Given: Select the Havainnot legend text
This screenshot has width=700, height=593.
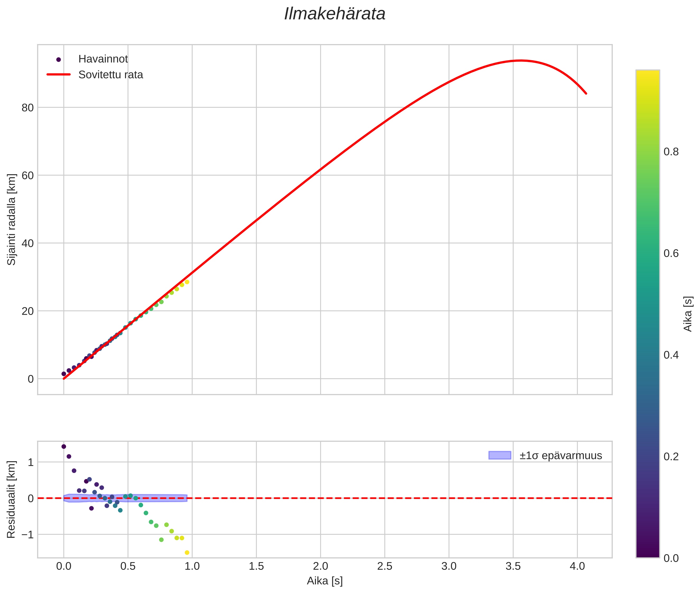Looking at the screenshot, I should pyautogui.click(x=103, y=59).
